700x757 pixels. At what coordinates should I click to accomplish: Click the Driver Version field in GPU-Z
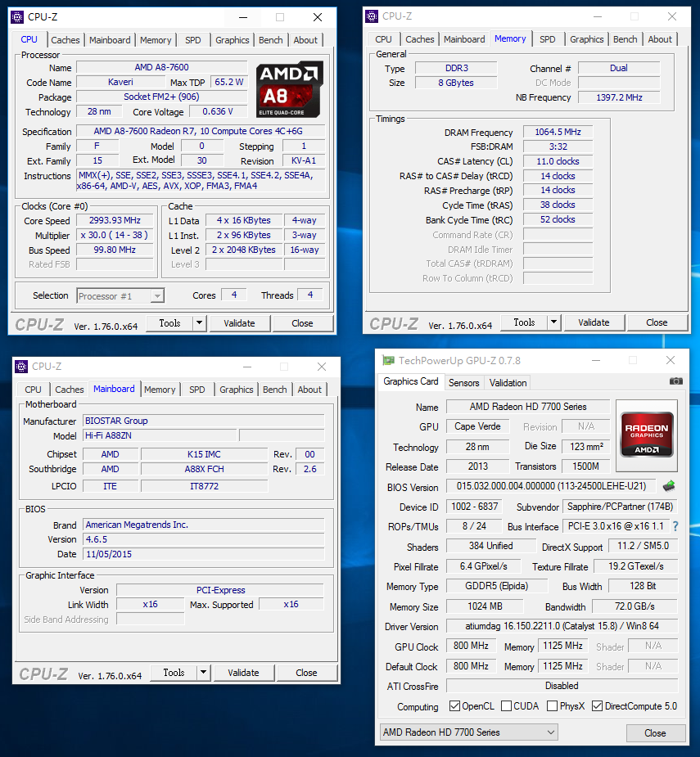[x=562, y=626]
